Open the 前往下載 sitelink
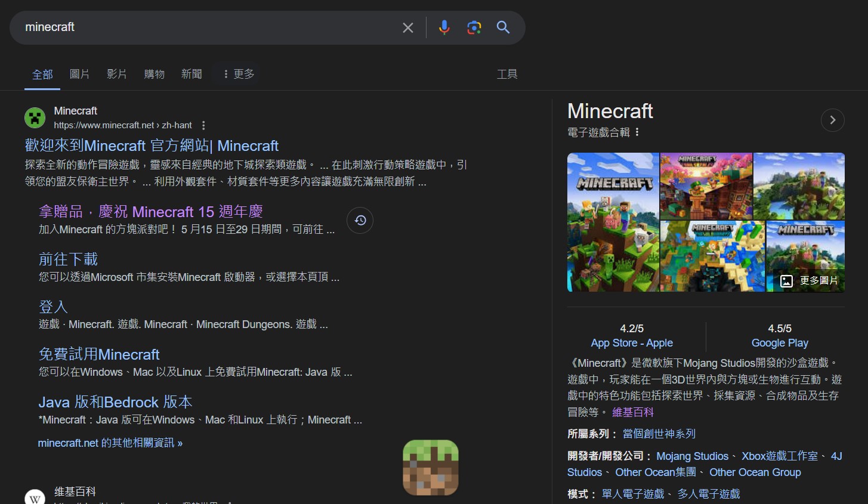 (68, 259)
